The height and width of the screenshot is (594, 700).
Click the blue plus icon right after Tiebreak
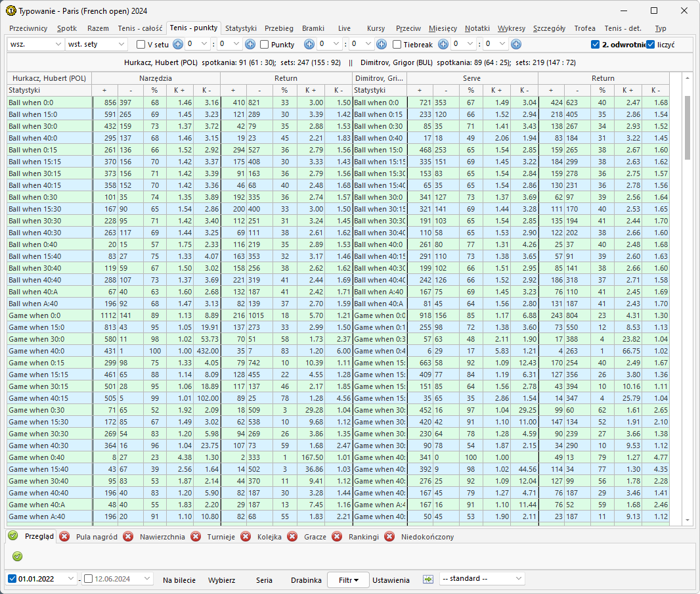coord(443,45)
